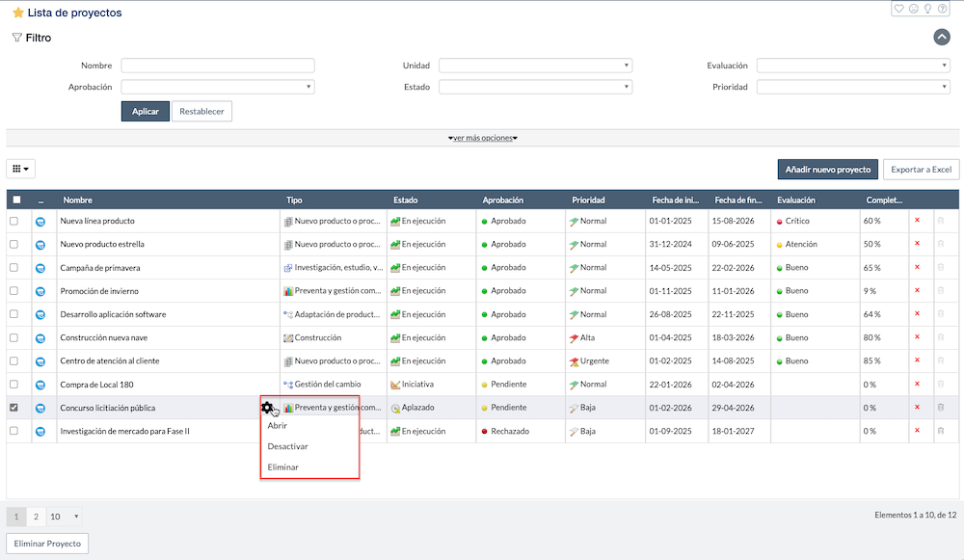Choose Desactivar from the context menu
This screenshot has width=964, height=560.
(288, 446)
